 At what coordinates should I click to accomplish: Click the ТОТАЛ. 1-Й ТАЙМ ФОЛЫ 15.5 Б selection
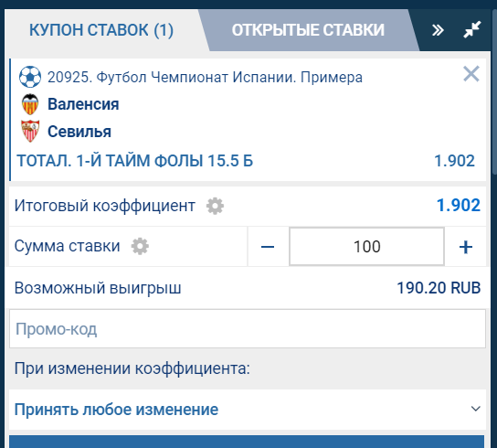pos(134,161)
